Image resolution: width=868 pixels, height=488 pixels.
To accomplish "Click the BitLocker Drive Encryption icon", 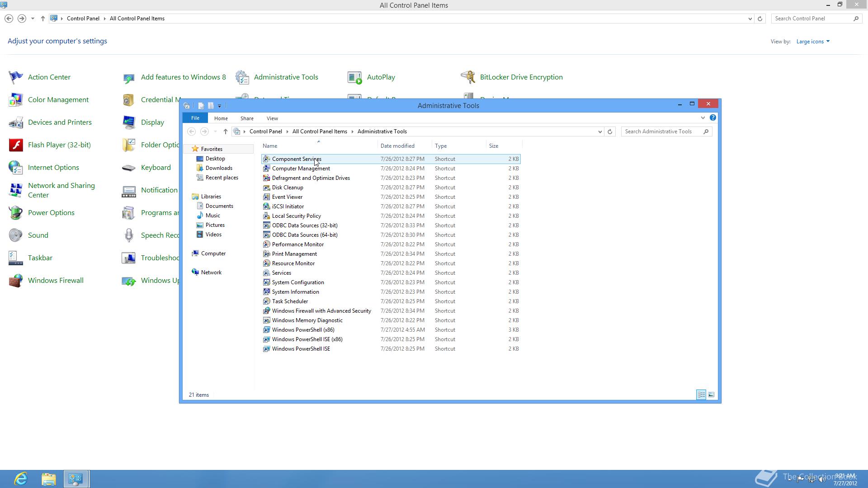I will [468, 77].
